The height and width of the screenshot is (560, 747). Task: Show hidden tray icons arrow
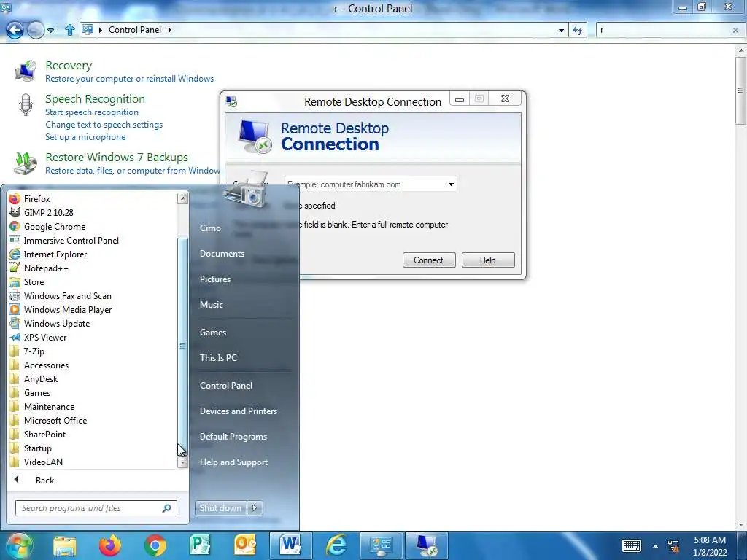655,546
